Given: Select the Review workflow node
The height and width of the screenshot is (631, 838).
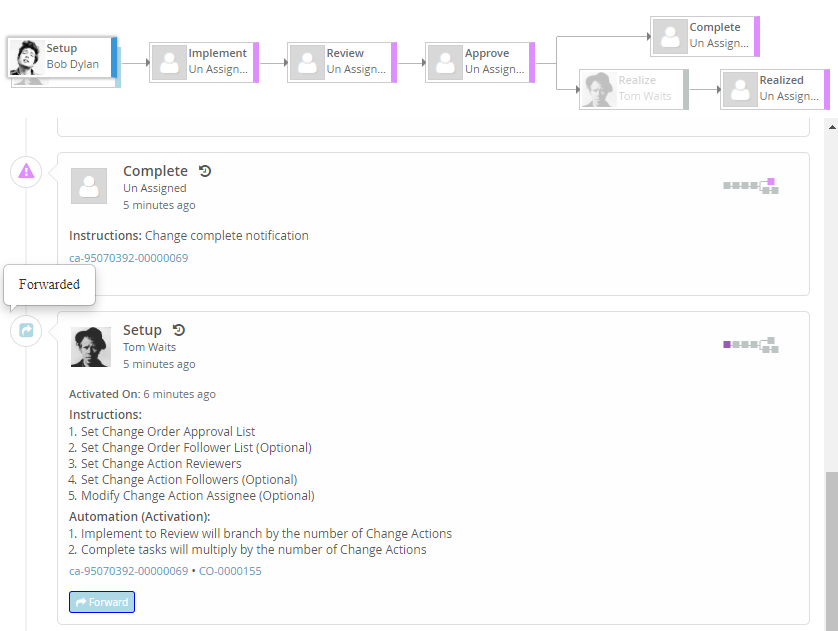Looking at the screenshot, I should coord(342,62).
